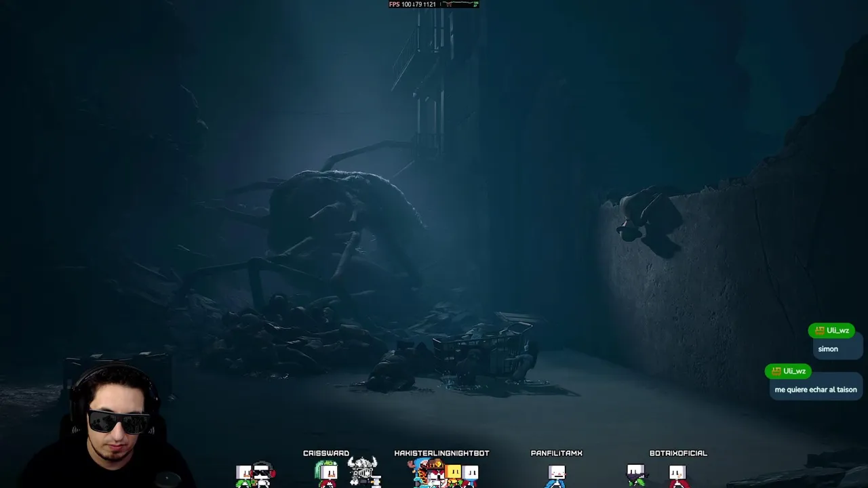Click the FPS frametime graph

pyautogui.click(x=459, y=4)
